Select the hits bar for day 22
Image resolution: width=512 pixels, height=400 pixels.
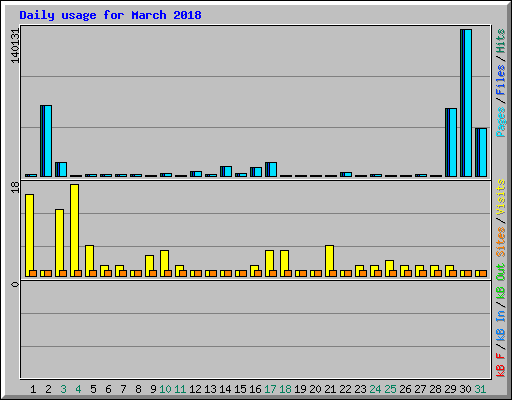coord(346,174)
